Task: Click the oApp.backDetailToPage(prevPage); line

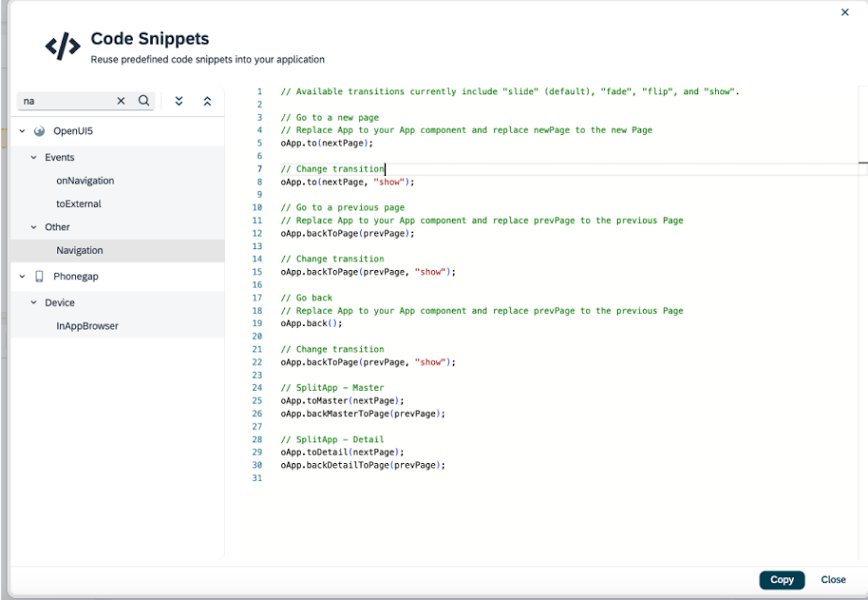Action: (363, 465)
